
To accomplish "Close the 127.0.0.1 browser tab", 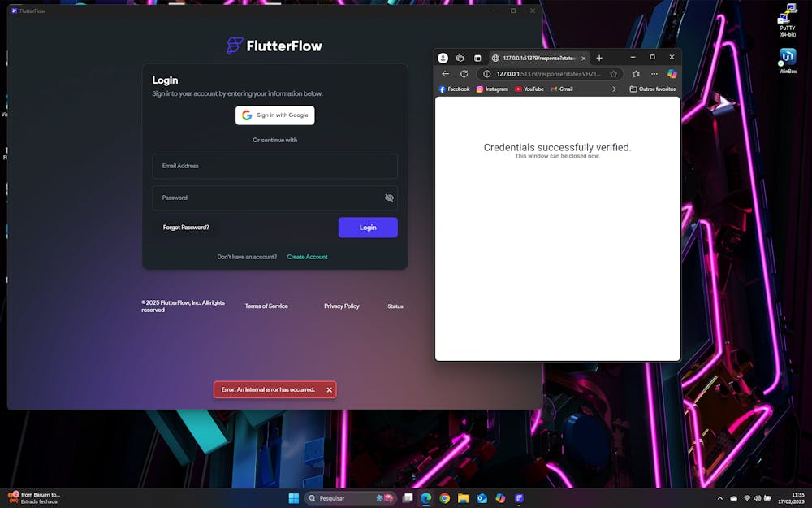I will 584,58.
